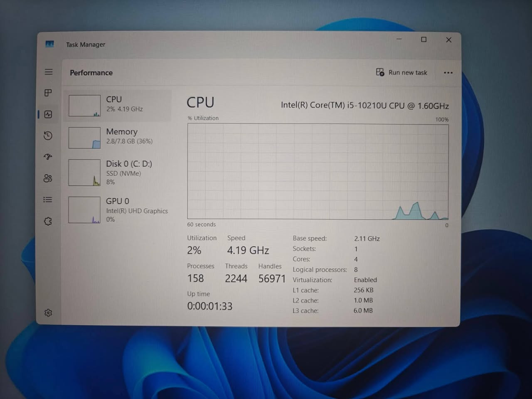Select the Memory resource entry
The image size is (532, 399).
pos(118,138)
